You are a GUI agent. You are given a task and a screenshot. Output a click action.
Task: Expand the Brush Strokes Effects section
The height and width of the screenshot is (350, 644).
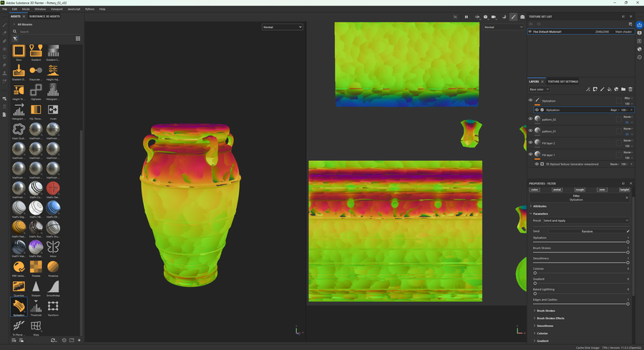point(550,319)
